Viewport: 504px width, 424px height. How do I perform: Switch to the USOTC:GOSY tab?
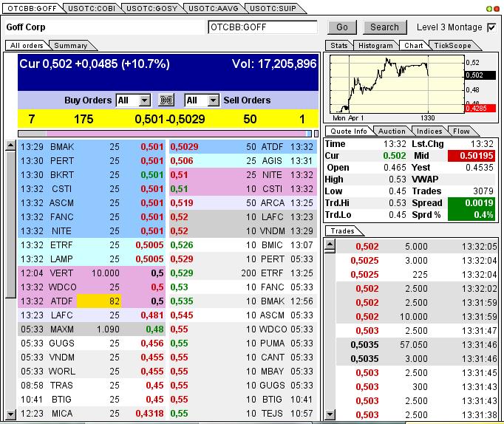[151, 9]
